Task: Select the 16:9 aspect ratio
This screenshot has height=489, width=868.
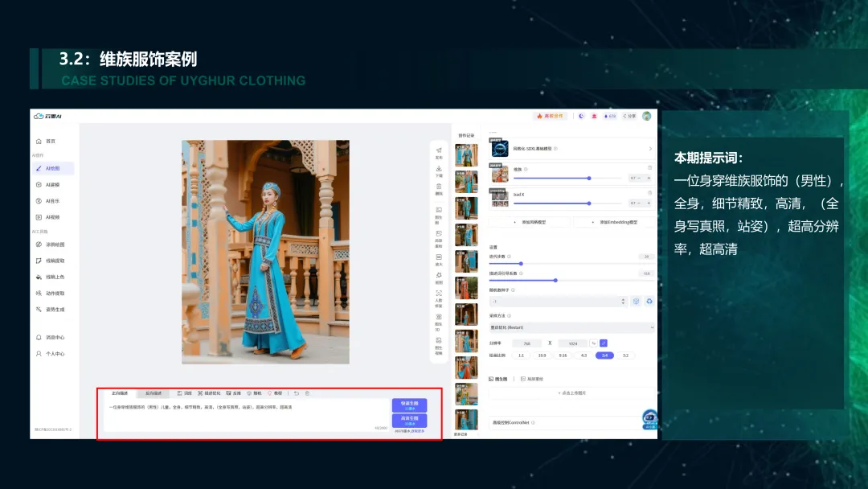Action: point(542,355)
